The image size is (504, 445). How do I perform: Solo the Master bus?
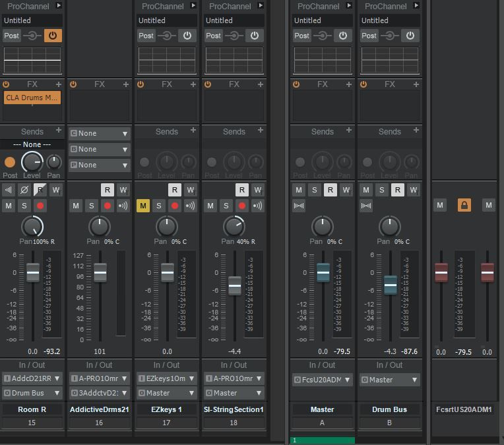pyautogui.click(x=315, y=190)
